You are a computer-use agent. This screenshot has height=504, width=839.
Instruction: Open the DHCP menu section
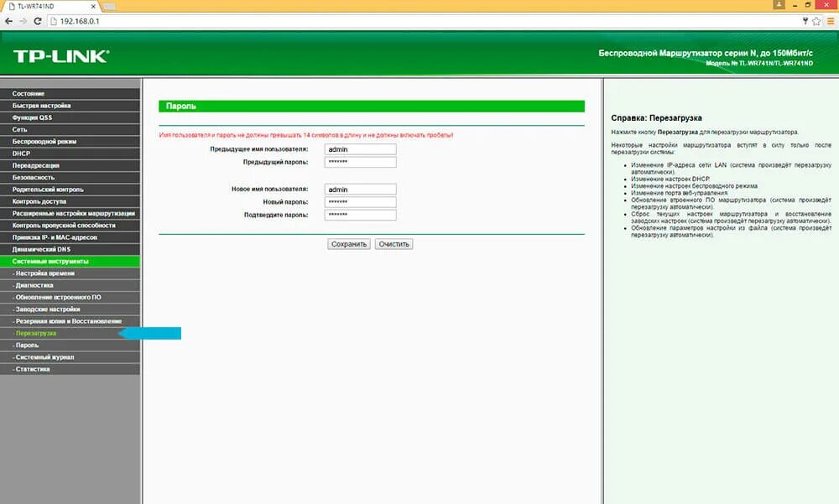tap(70, 153)
